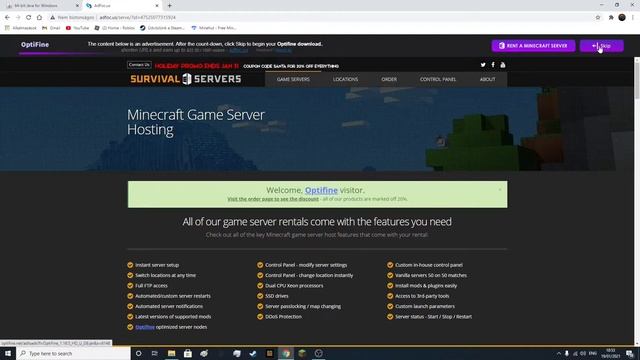This screenshot has height=360, width=640.
Task: Click the taskbar search box
Action: [x=73, y=353]
